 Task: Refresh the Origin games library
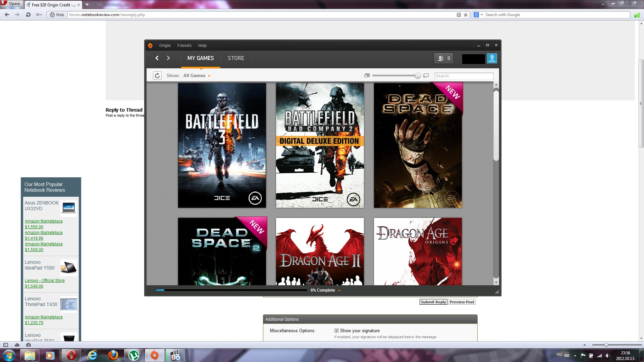157,76
